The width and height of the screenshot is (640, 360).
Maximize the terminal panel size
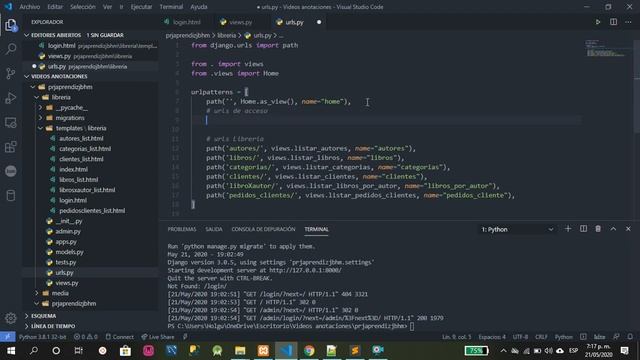[x=613, y=229]
